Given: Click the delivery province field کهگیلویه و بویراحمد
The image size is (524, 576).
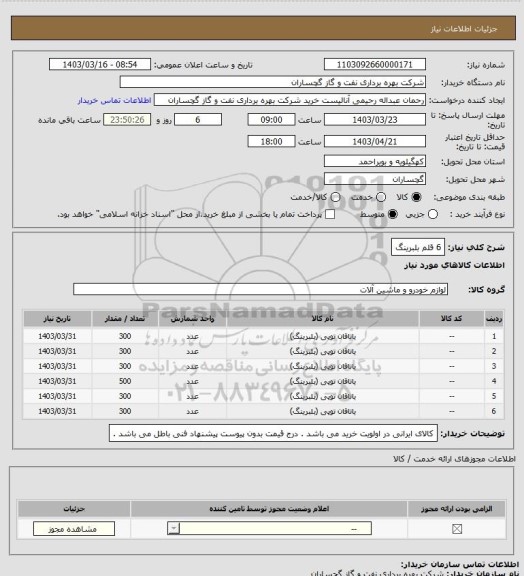Looking at the screenshot, I should click(x=375, y=161).
